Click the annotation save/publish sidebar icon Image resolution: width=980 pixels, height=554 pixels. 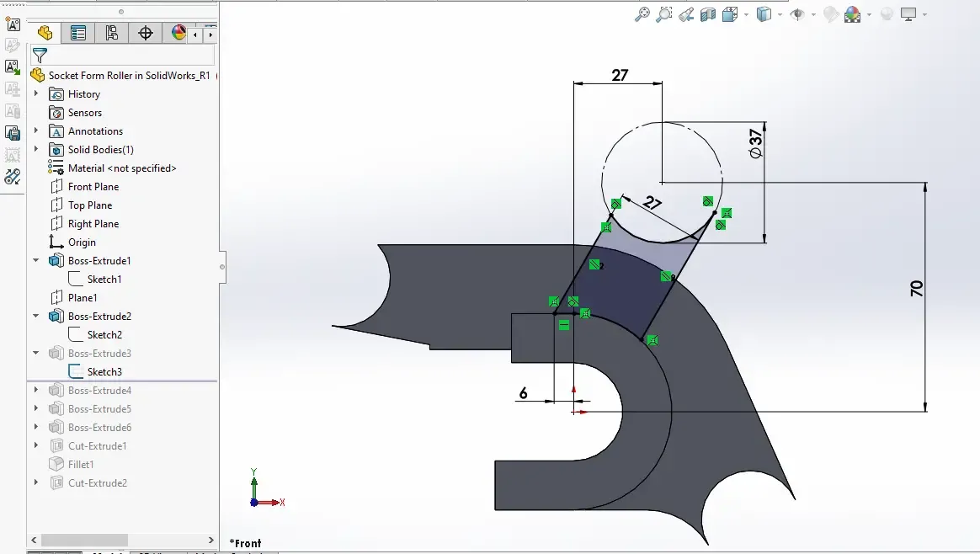point(13,132)
